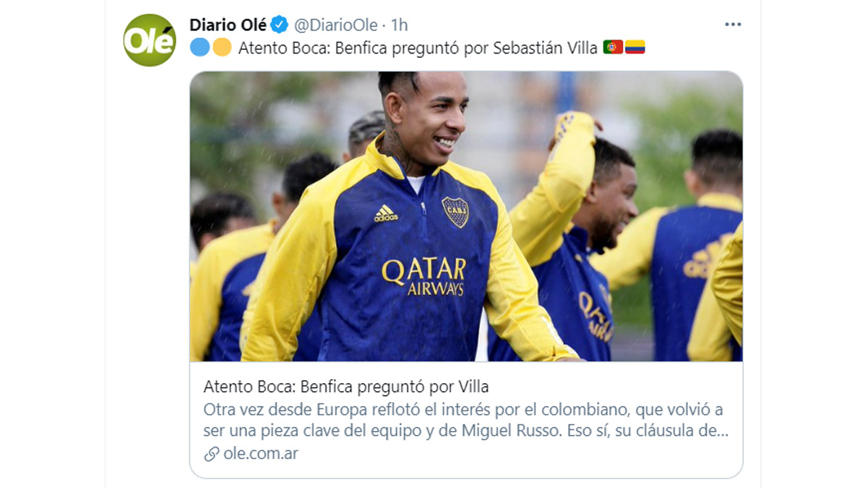Open the Diario Olé profile avatar
Image resolution: width=868 pixels, height=488 pixels.
(x=150, y=40)
